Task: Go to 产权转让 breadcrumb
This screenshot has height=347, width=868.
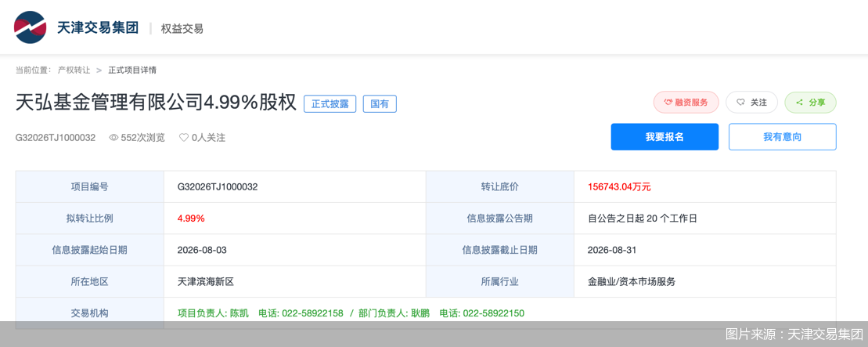Action: pos(74,70)
